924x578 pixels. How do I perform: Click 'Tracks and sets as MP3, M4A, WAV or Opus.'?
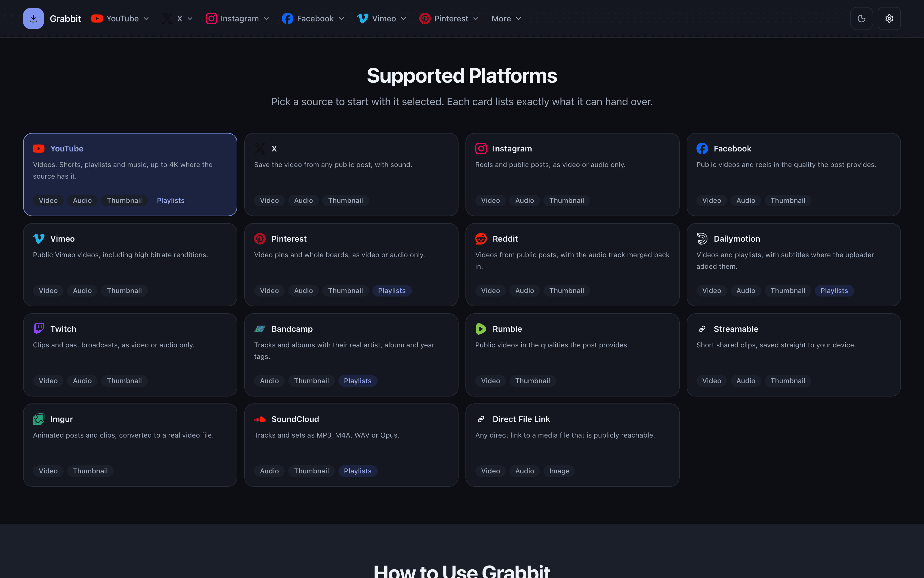327,435
